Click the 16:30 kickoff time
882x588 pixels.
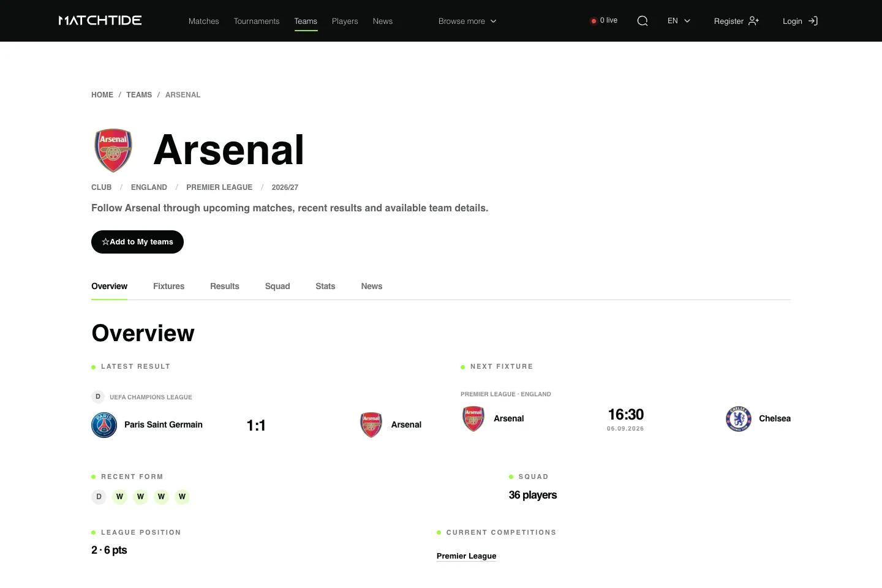coord(625,415)
